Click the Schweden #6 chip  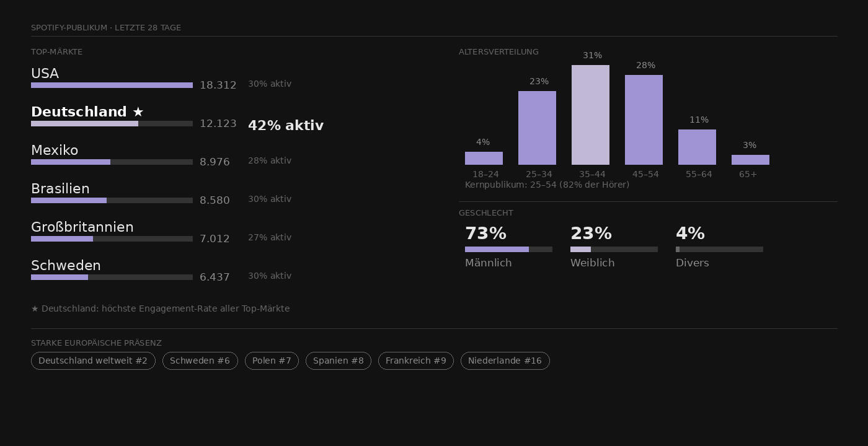pos(200,361)
